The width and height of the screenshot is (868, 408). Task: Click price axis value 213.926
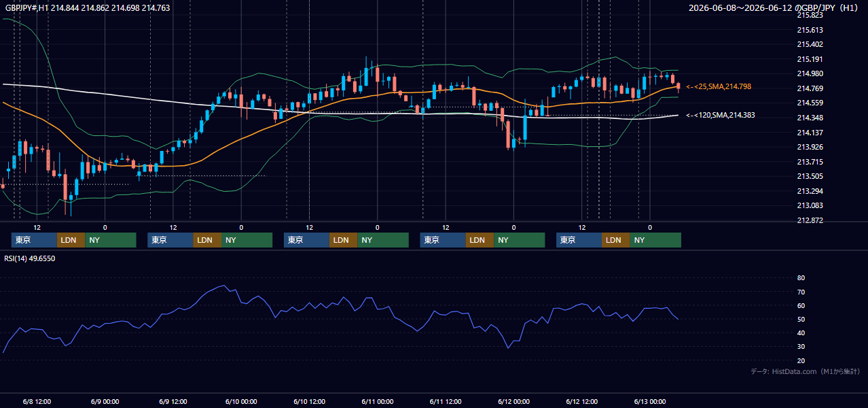[810, 147]
